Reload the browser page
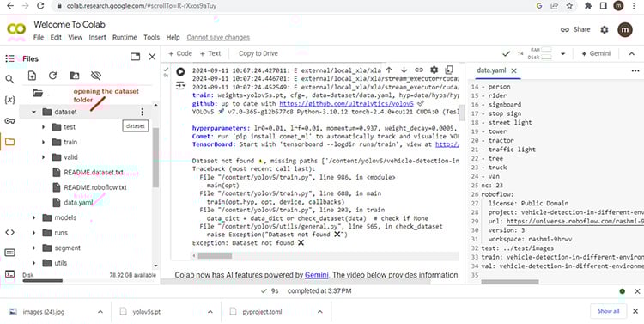The height and width of the screenshot is (324, 644). (40, 6)
